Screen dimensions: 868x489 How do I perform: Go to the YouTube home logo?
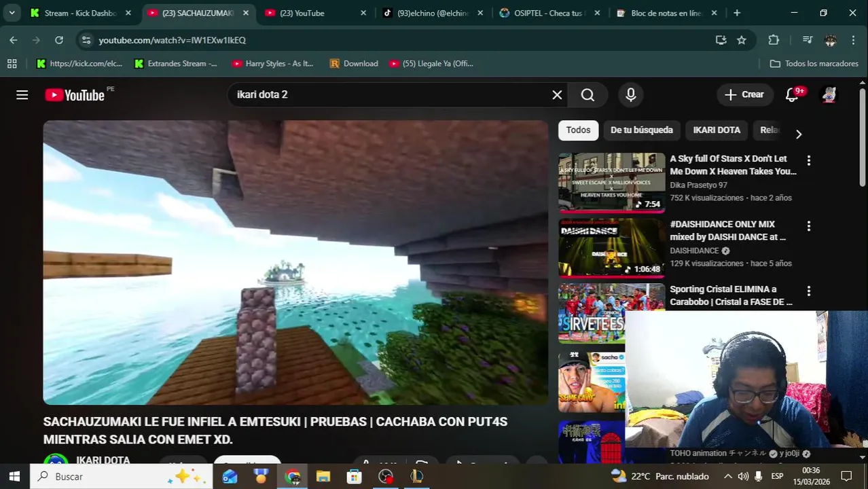(75, 95)
